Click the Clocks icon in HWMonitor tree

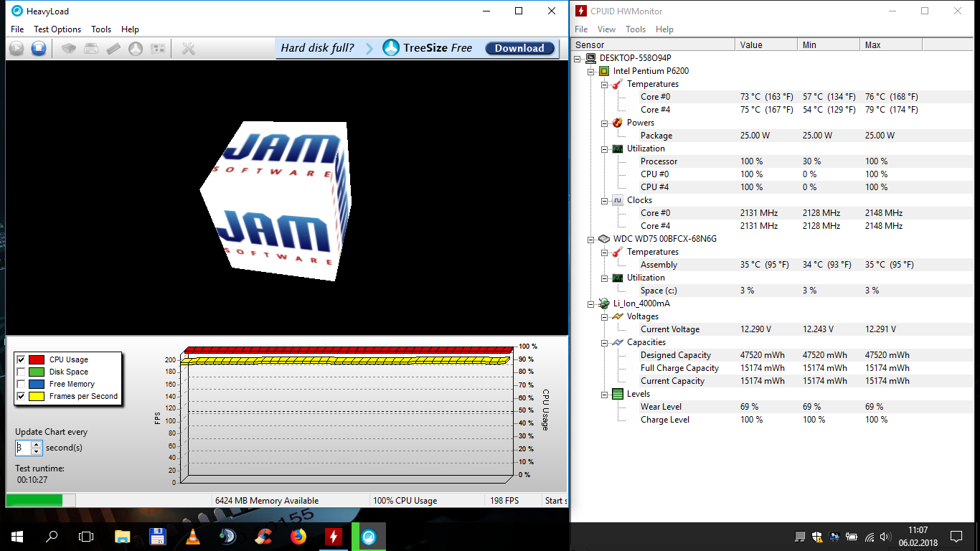(x=618, y=200)
